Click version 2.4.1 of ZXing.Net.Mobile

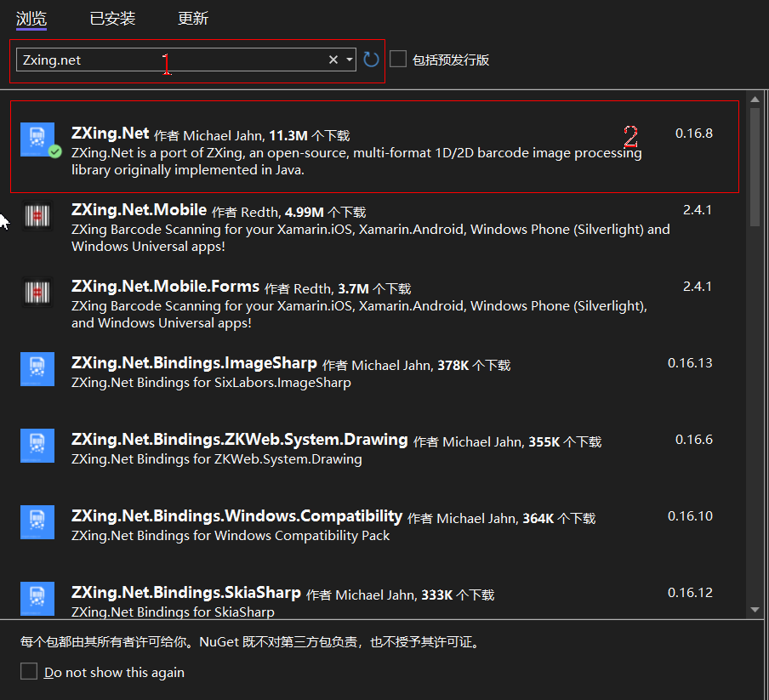(698, 210)
